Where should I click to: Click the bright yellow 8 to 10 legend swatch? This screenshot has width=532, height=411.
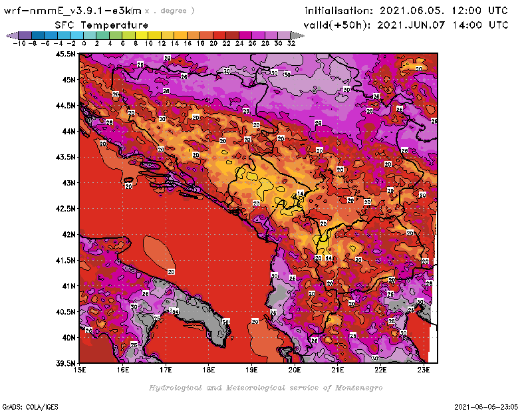(142, 35)
